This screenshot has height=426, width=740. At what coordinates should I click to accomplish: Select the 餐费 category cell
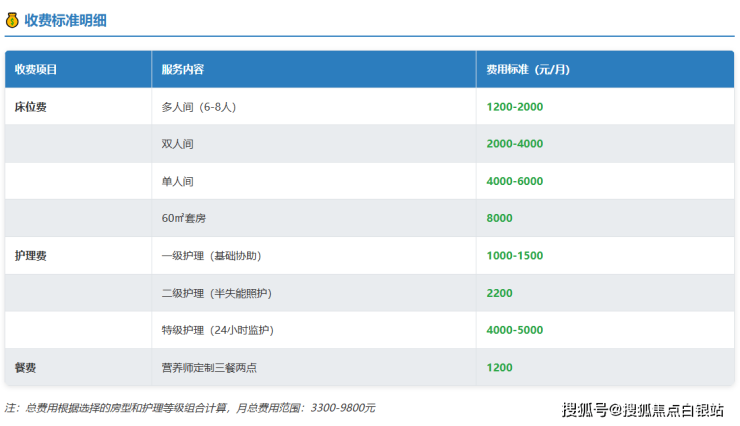click(x=25, y=368)
